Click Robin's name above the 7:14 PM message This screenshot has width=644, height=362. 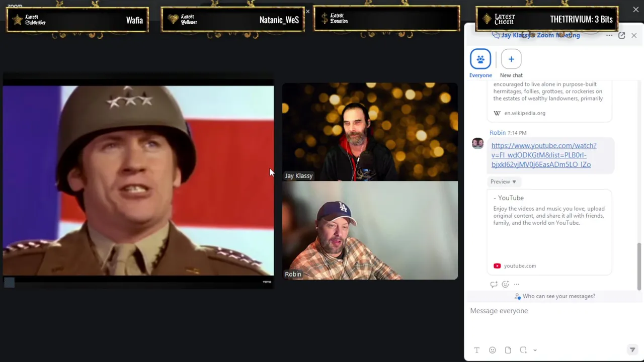point(498,133)
